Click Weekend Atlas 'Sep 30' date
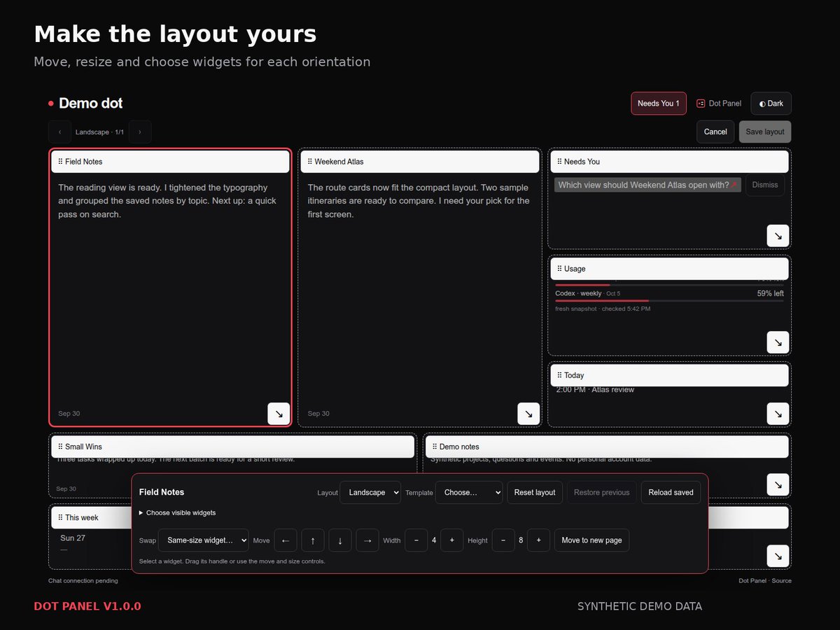Viewport: 840px width, 630px height. (x=318, y=414)
